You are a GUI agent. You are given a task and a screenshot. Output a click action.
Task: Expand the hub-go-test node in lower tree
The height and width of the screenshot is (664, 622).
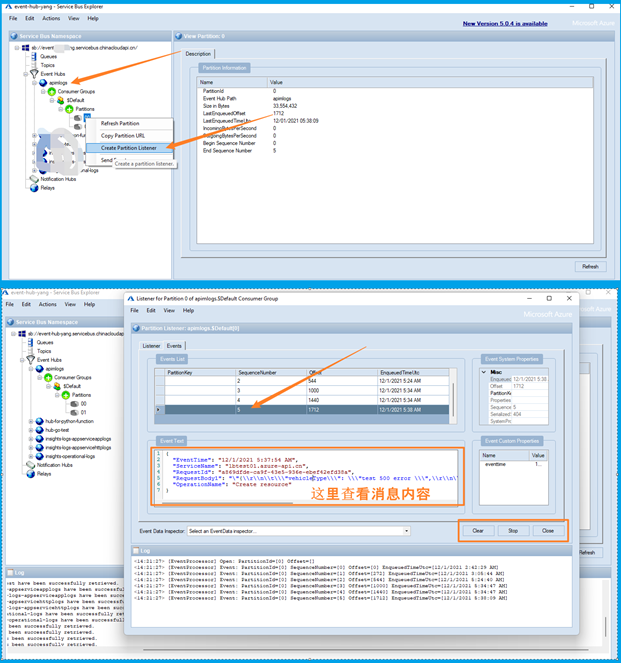33,431
